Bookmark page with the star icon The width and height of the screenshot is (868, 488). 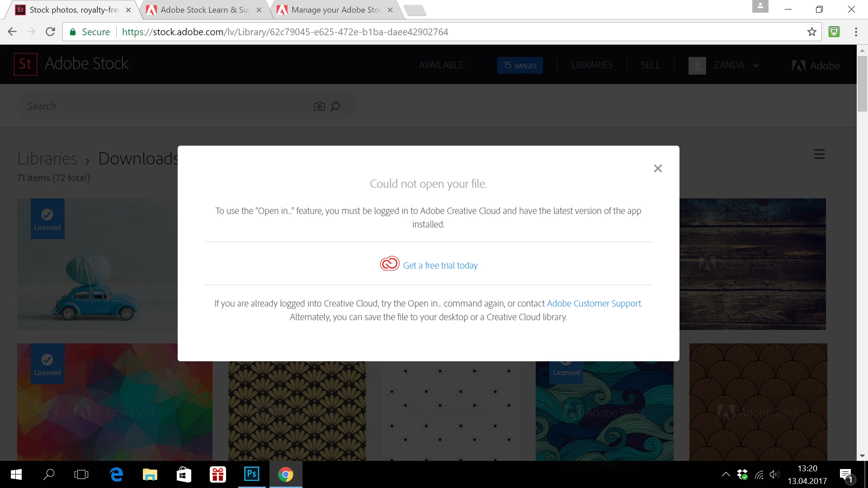(x=812, y=32)
